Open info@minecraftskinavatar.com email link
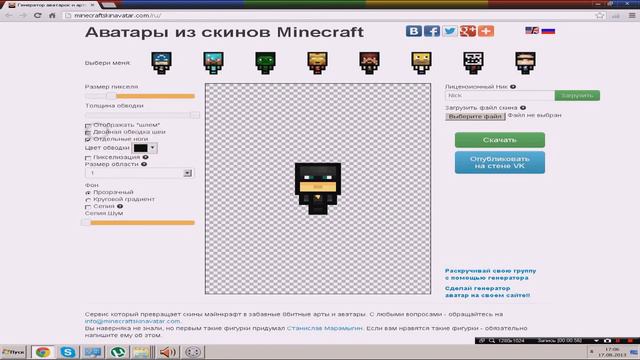The image size is (640, 360). (133, 321)
